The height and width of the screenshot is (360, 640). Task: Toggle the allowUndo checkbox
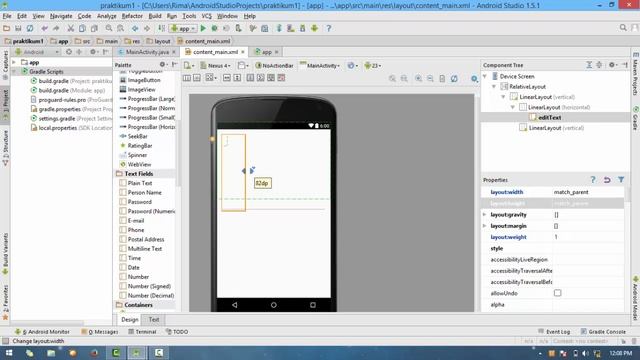point(558,293)
